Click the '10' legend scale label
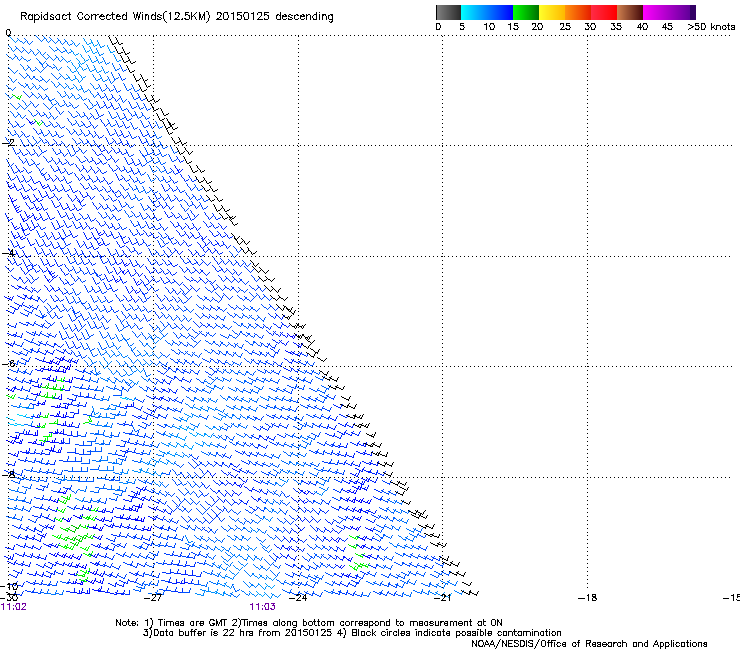The height and width of the screenshot is (650, 740). pos(489,27)
